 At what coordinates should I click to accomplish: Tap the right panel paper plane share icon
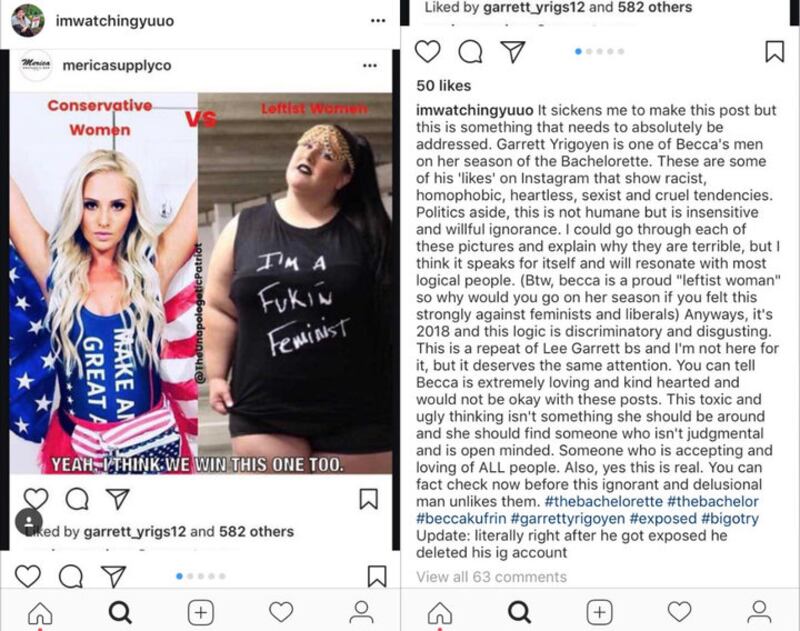click(x=513, y=52)
